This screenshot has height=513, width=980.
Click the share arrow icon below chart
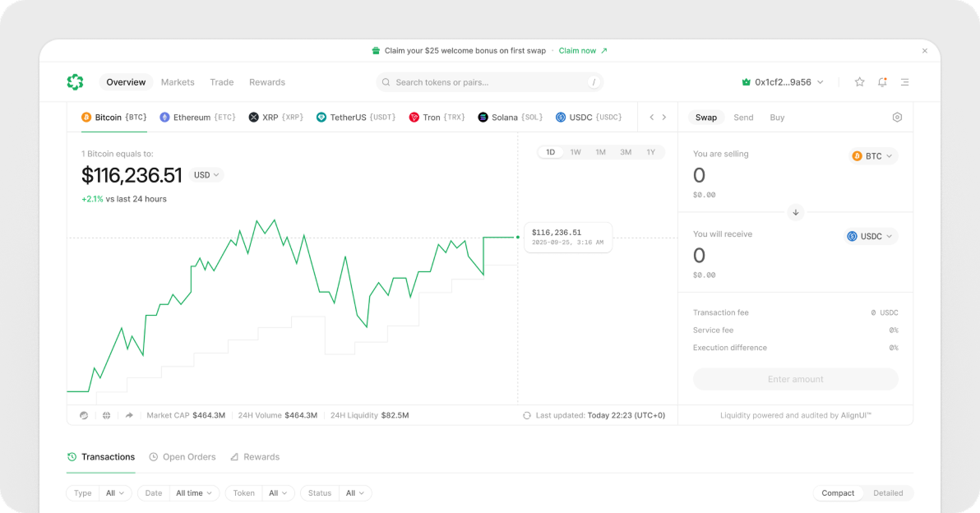click(129, 415)
